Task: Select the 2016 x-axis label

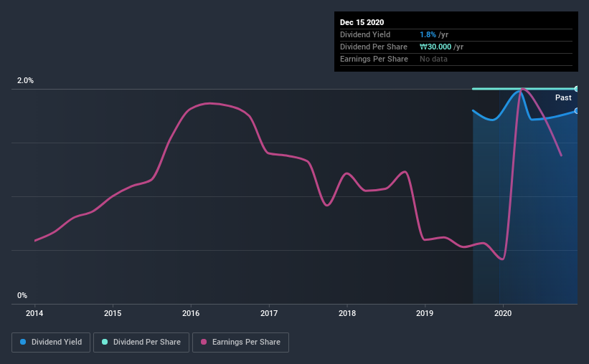Action: 191,313
